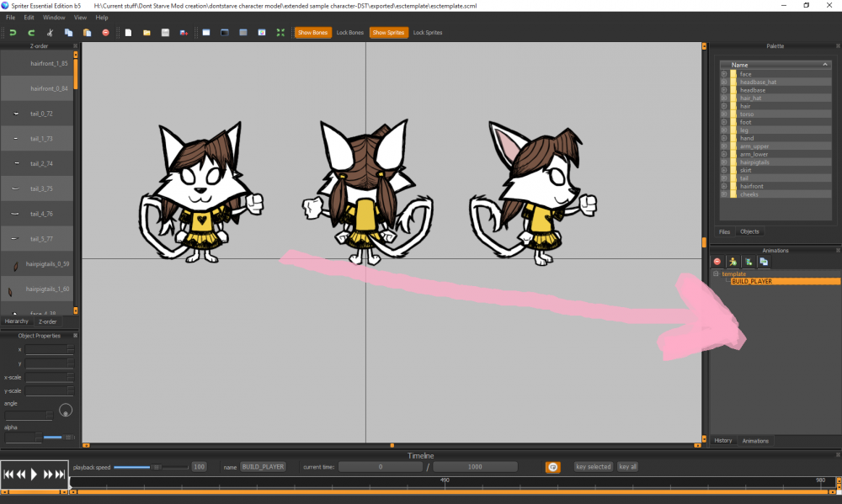
Task: Toggle Show Sprites
Action: point(388,33)
